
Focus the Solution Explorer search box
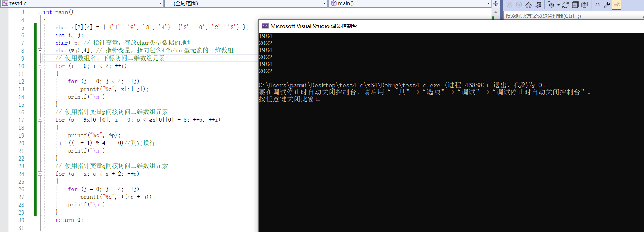point(573,16)
